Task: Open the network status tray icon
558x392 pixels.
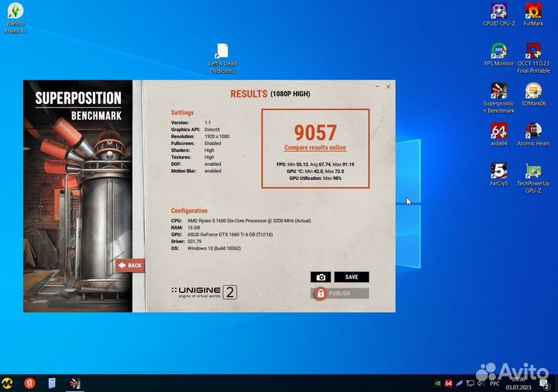Action: coord(470,383)
